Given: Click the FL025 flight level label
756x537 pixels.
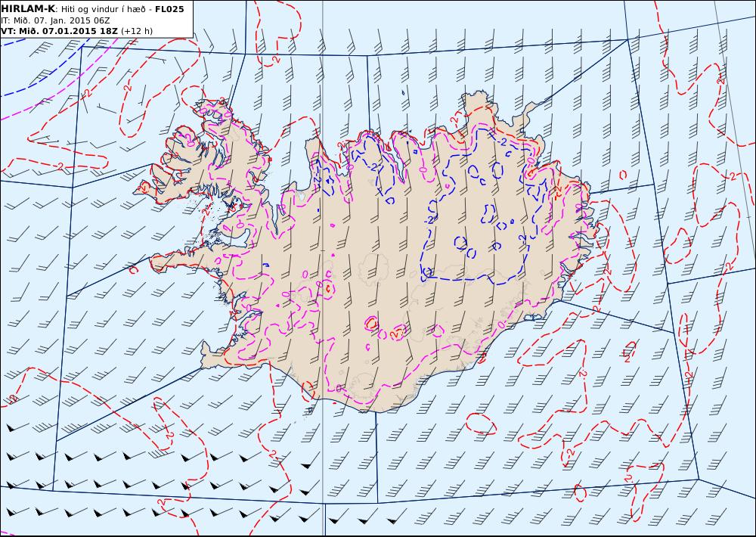Looking at the screenshot, I should click(169, 9).
